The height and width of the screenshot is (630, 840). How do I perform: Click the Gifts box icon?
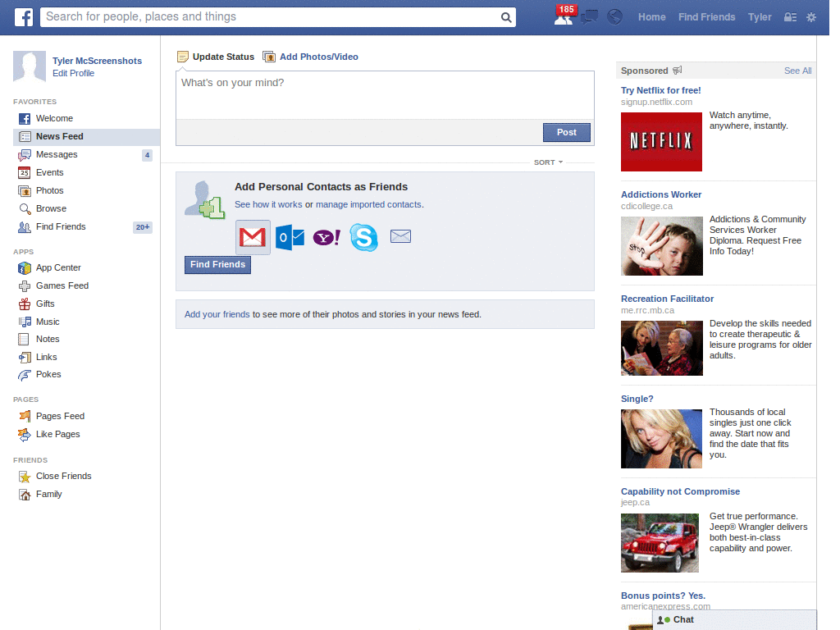click(x=25, y=304)
